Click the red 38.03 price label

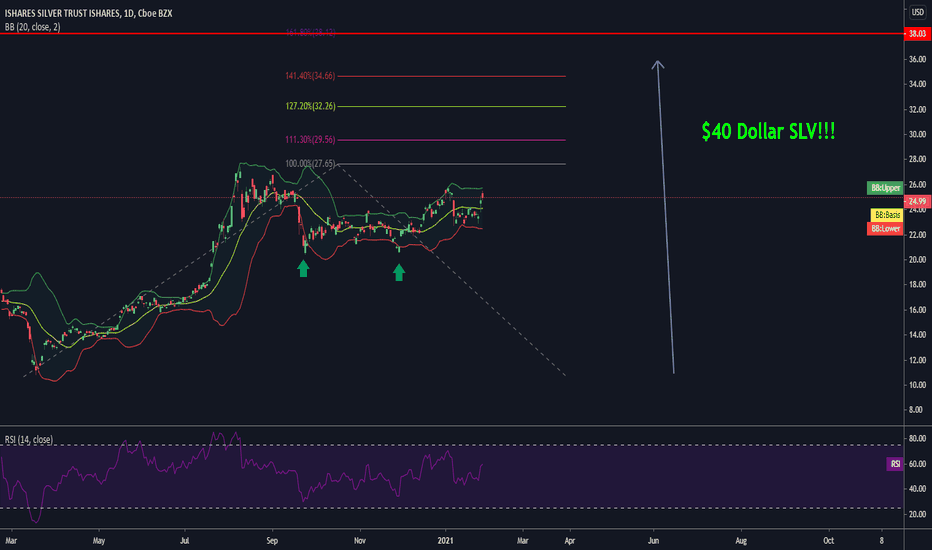click(917, 34)
